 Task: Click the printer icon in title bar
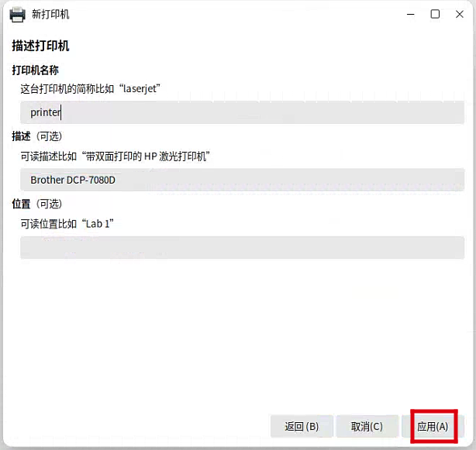(17, 14)
